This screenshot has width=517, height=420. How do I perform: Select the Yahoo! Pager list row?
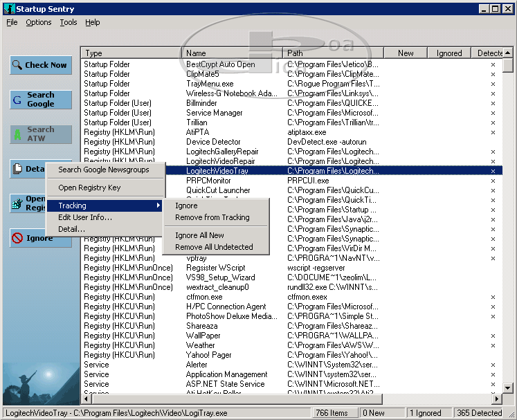tap(208, 355)
